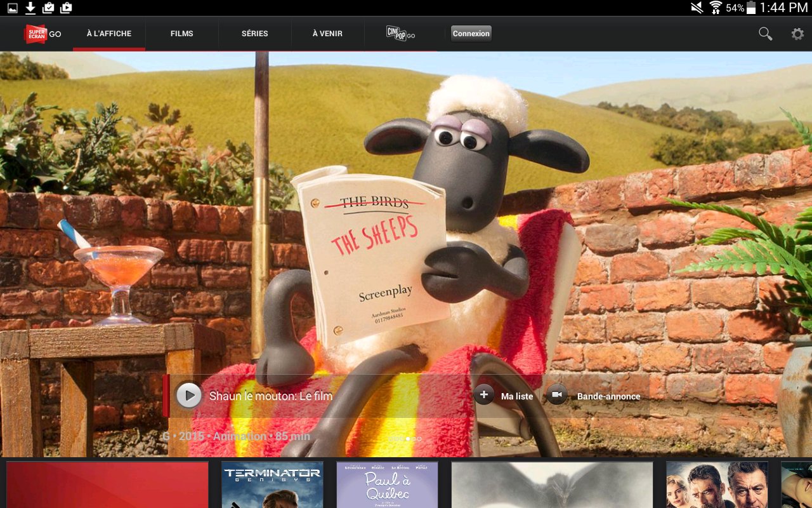Screen dimensions: 812x508
Task: Open the settings gear
Action: (x=797, y=34)
